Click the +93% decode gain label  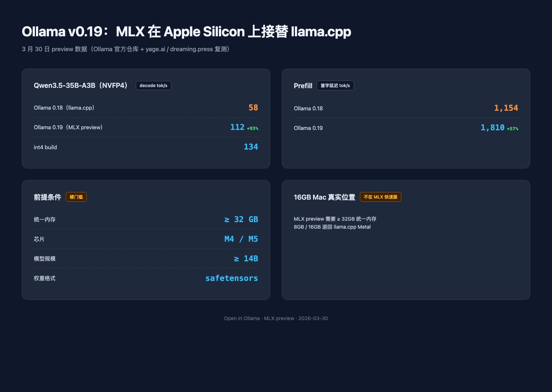point(252,128)
